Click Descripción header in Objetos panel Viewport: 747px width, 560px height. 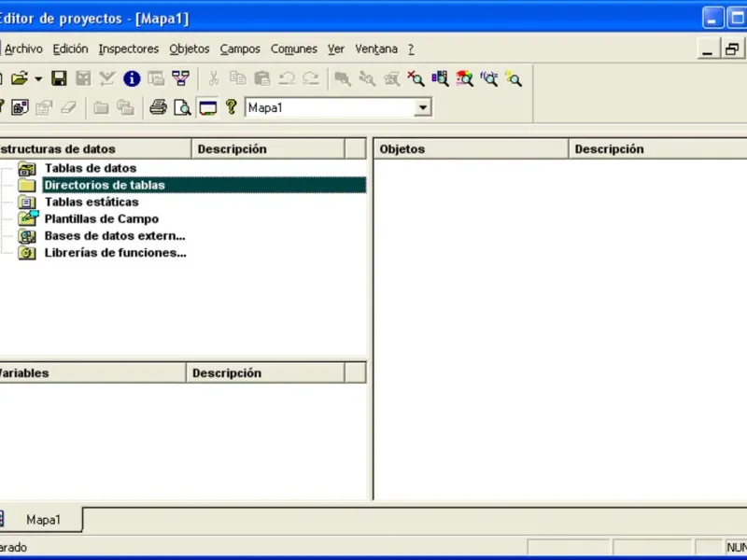(x=658, y=149)
